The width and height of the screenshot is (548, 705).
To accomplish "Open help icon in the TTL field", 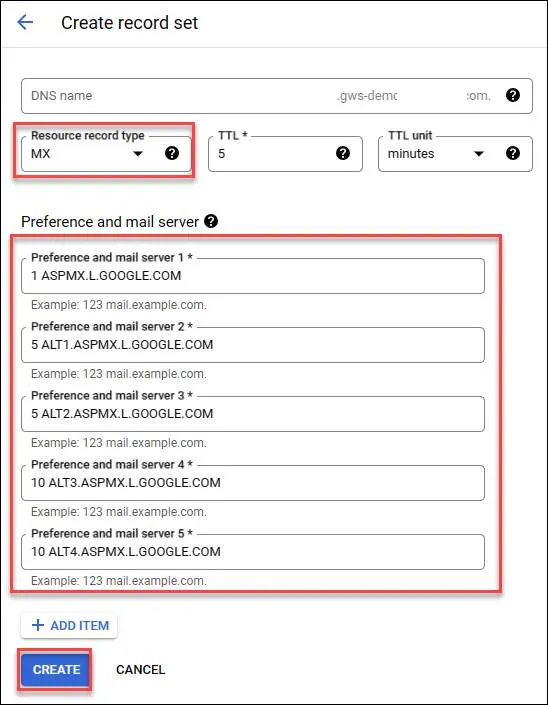I will pyautogui.click(x=343, y=153).
